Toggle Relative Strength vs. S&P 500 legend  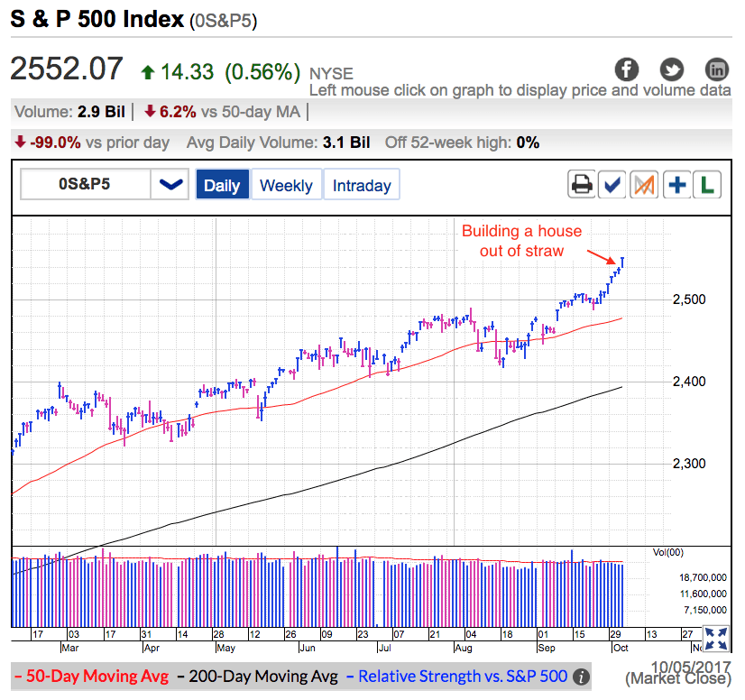click(x=456, y=677)
